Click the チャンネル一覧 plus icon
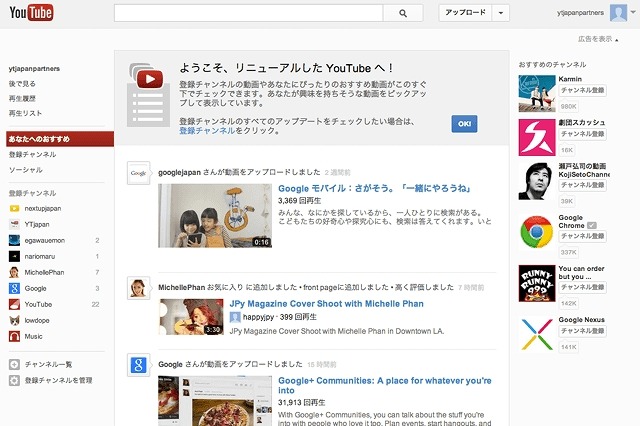The image size is (640, 426). (x=14, y=364)
